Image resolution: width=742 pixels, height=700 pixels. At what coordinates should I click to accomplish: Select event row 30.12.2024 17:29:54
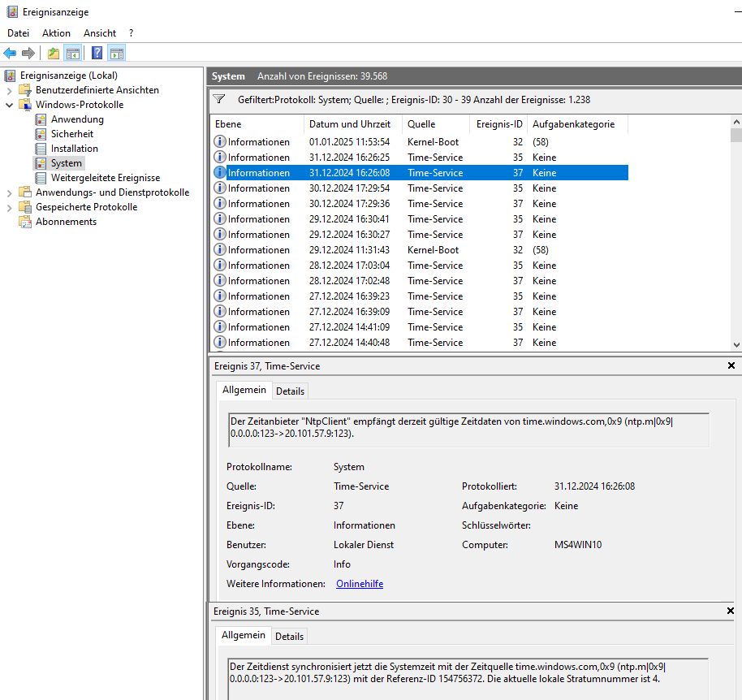coord(421,188)
